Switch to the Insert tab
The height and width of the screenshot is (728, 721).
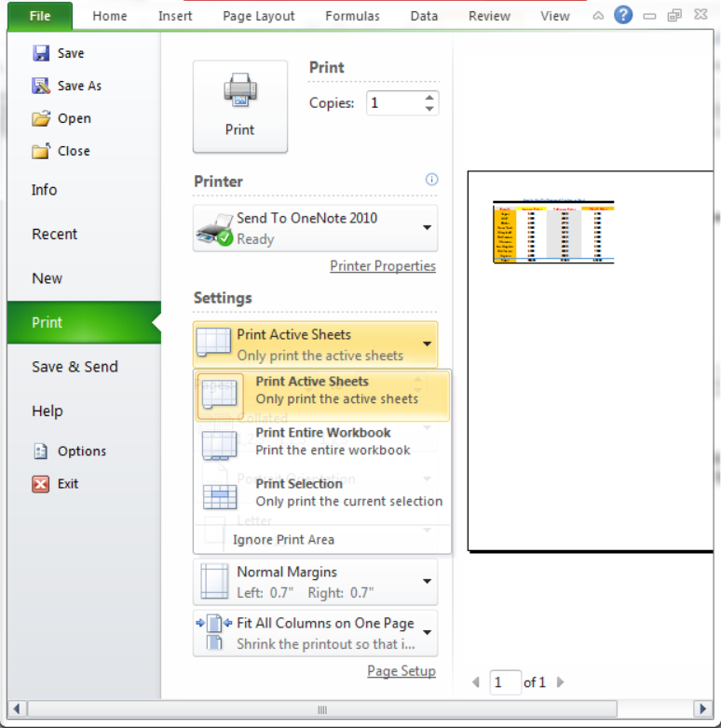tap(175, 16)
